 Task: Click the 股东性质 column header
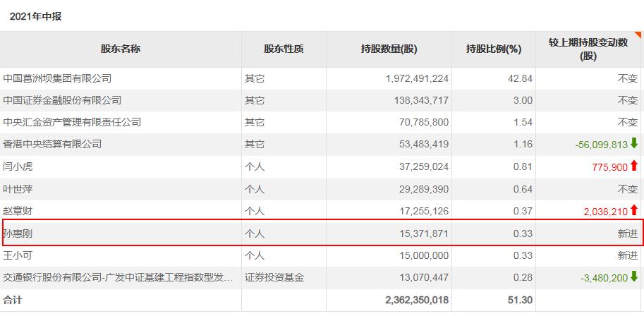pos(284,49)
